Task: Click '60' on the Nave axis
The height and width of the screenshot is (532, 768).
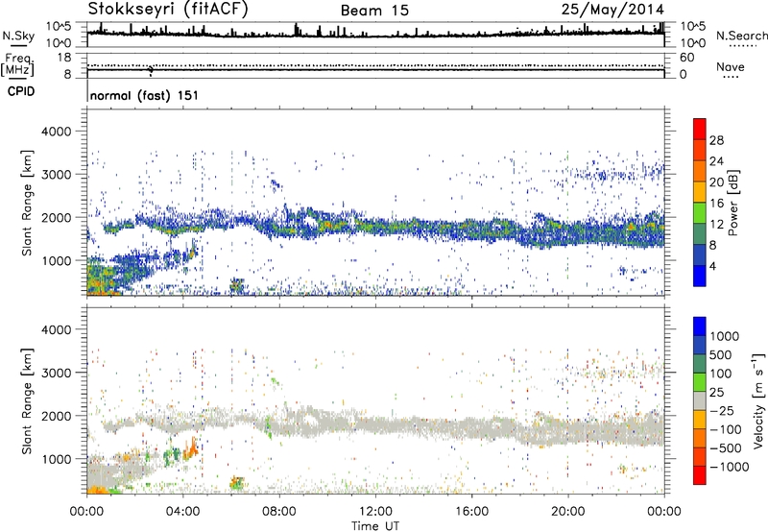Action: [687, 58]
